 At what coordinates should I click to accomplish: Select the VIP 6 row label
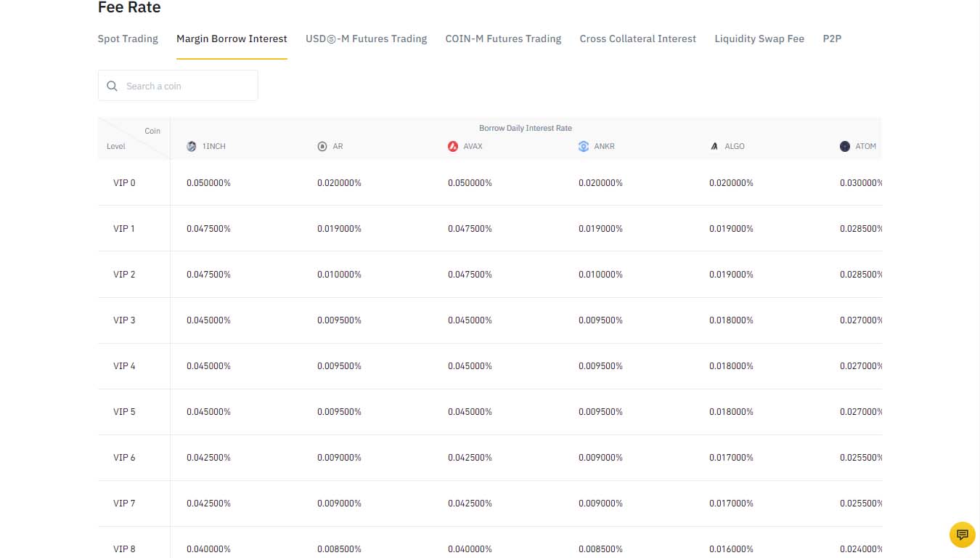124,458
